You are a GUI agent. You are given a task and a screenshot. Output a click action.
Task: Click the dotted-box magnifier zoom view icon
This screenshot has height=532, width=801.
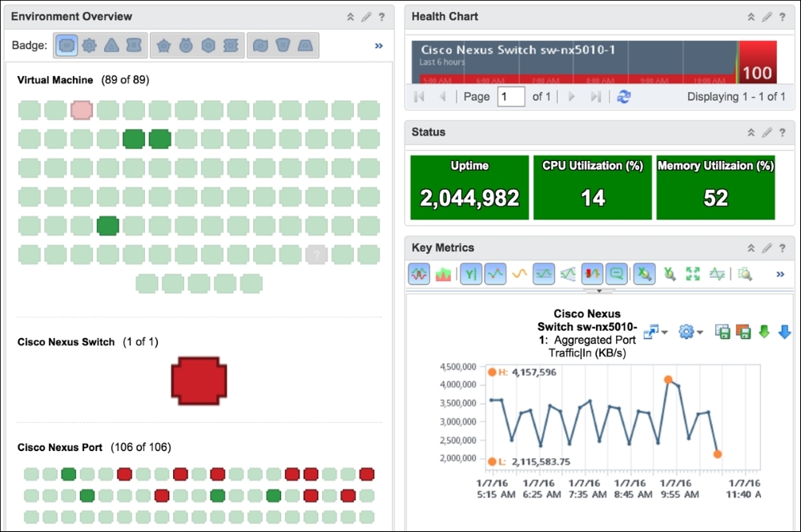click(x=745, y=275)
